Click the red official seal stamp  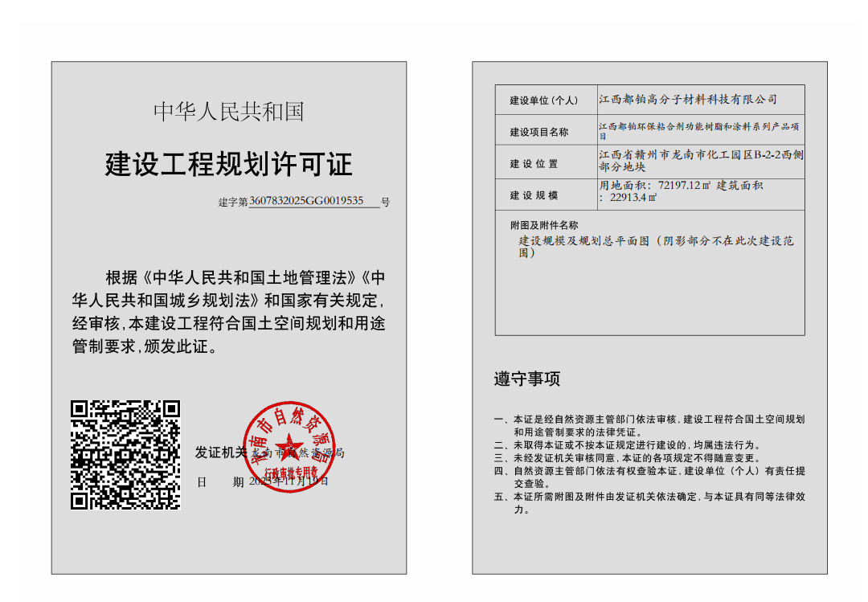(x=287, y=449)
